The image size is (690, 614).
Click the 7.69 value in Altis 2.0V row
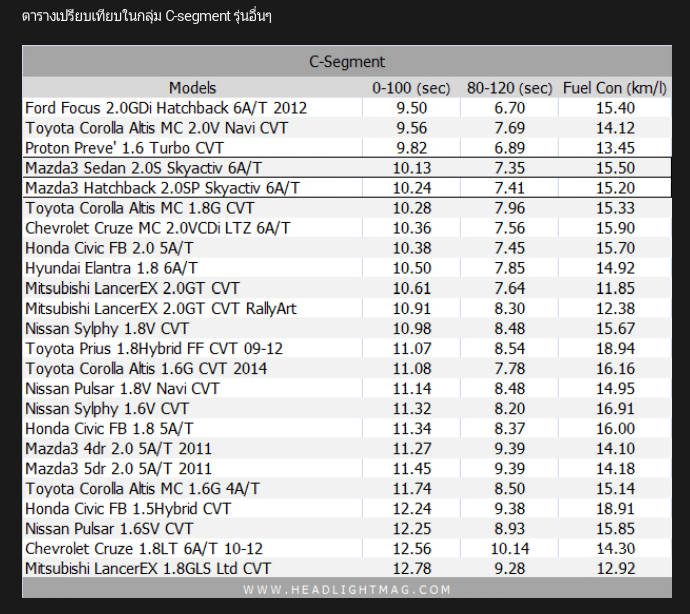click(x=510, y=128)
